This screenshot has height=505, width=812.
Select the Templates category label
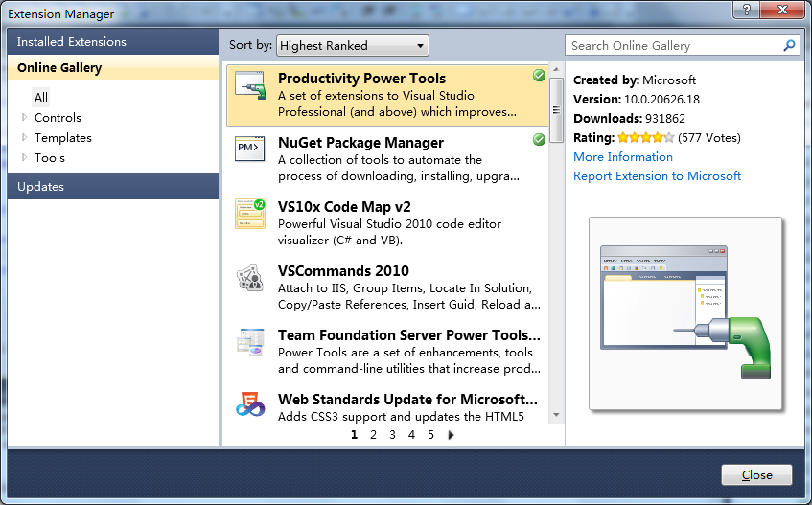62,138
